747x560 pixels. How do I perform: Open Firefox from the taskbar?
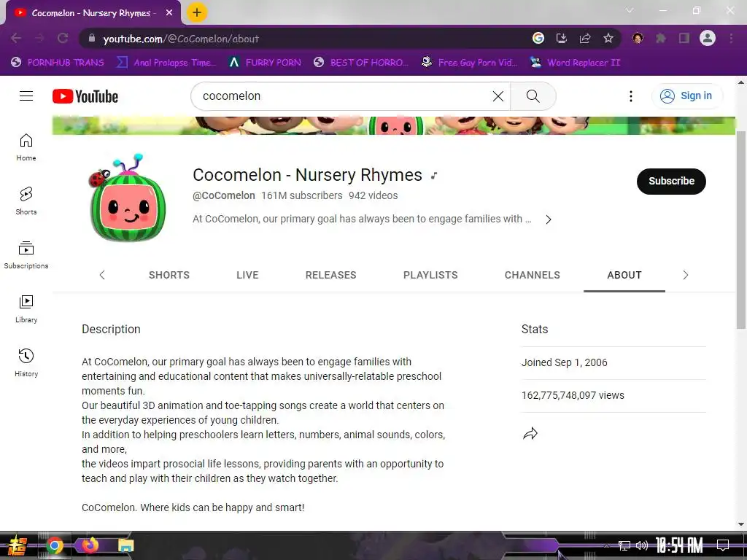[x=90, y=545]
